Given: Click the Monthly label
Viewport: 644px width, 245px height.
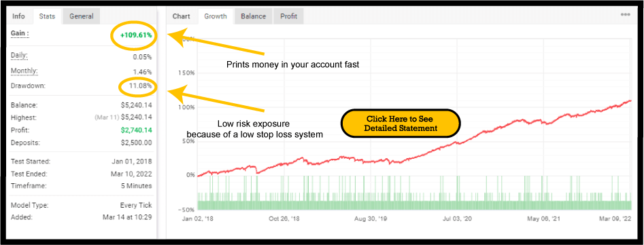Looking at the screenshot, I should (x=24, y=71).
